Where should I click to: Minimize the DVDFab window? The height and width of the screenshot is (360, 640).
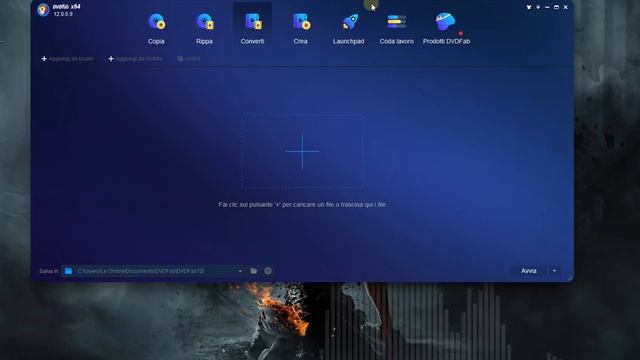(547, 7)
